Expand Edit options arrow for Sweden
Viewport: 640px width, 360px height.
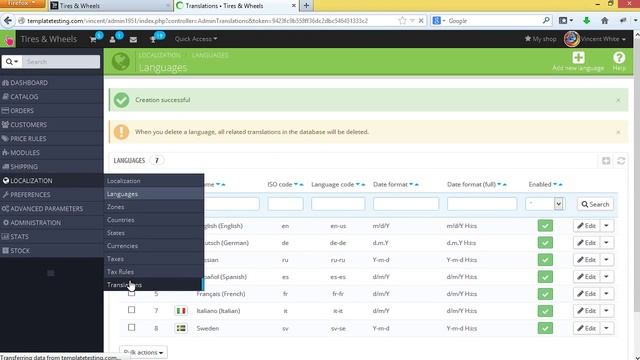tap(607, 328)
